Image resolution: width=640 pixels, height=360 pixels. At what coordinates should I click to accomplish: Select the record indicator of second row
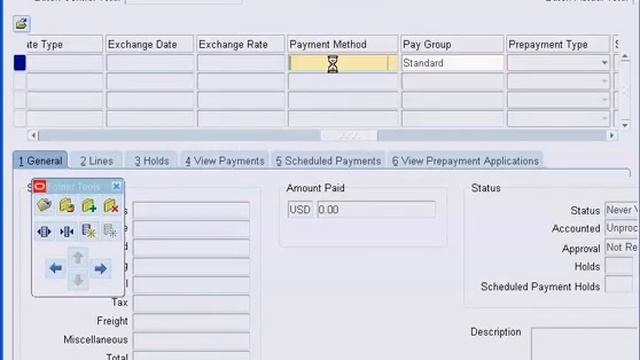[x=20, y=81]
